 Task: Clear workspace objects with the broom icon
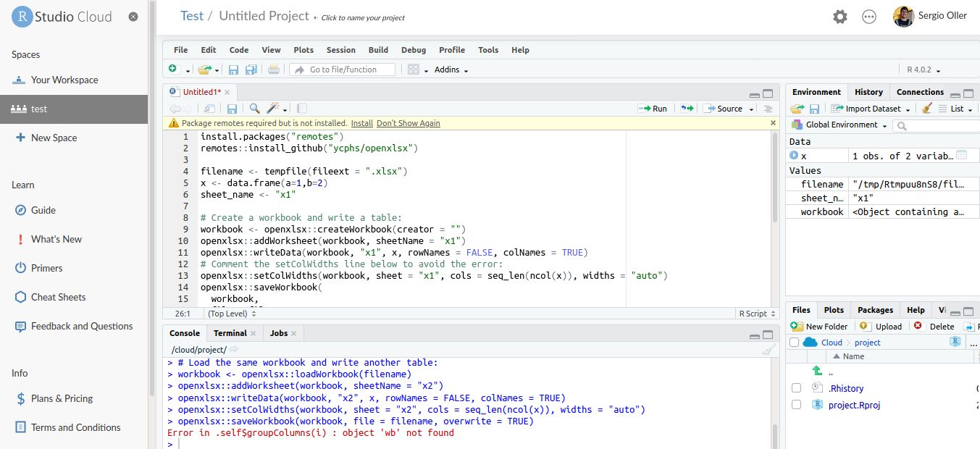click(x=928, y=109)
